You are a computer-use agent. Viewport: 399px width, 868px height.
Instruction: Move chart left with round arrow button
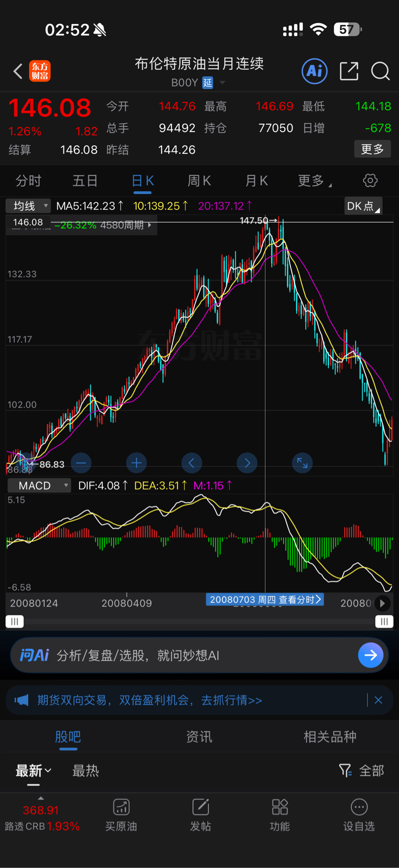point(192,463)
